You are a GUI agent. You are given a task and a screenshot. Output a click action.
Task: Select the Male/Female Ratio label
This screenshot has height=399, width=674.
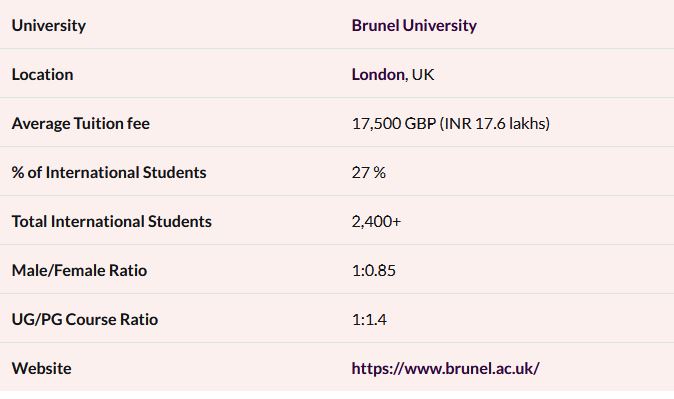click(x=79, y=270)
